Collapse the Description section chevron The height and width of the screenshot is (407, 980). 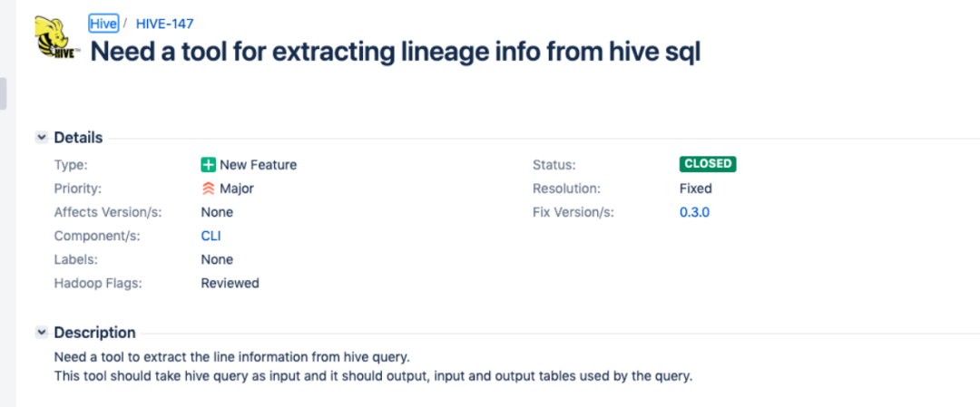(x=41, y=333)
